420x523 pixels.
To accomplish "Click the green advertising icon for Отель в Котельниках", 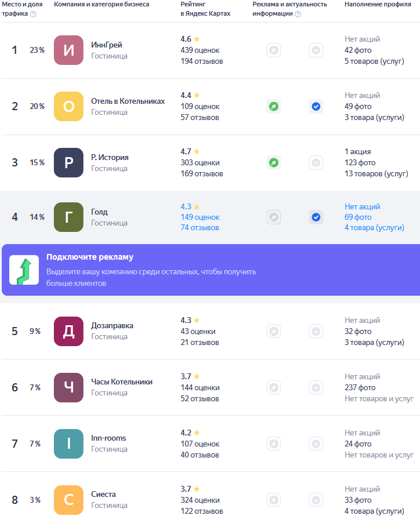I will coord(273,107).
